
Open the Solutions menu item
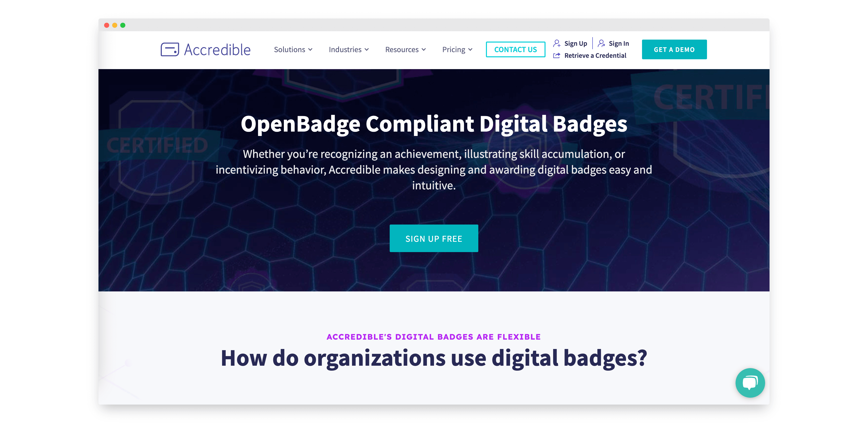tap(293, 49)
